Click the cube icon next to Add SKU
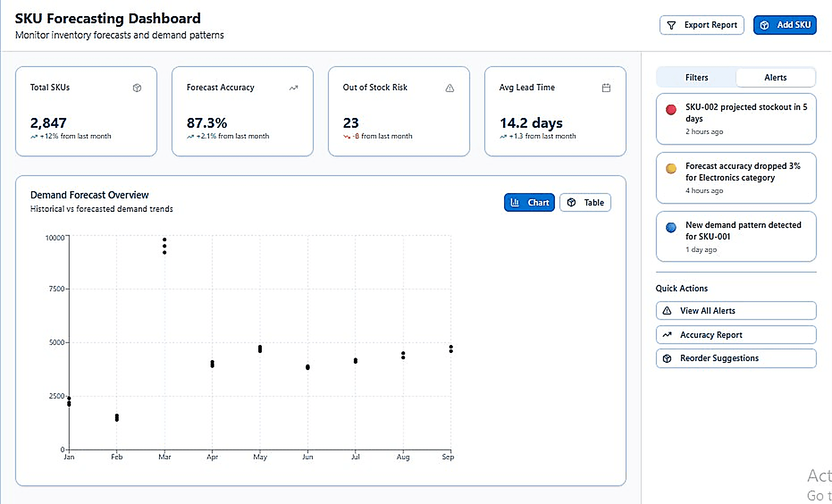The height and width of the screenshot is (504, 832). [x=765, y=25]
